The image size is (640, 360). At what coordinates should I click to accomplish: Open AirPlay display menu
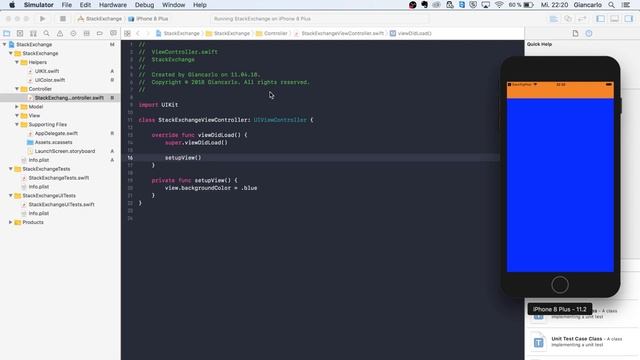coord(486,5)
